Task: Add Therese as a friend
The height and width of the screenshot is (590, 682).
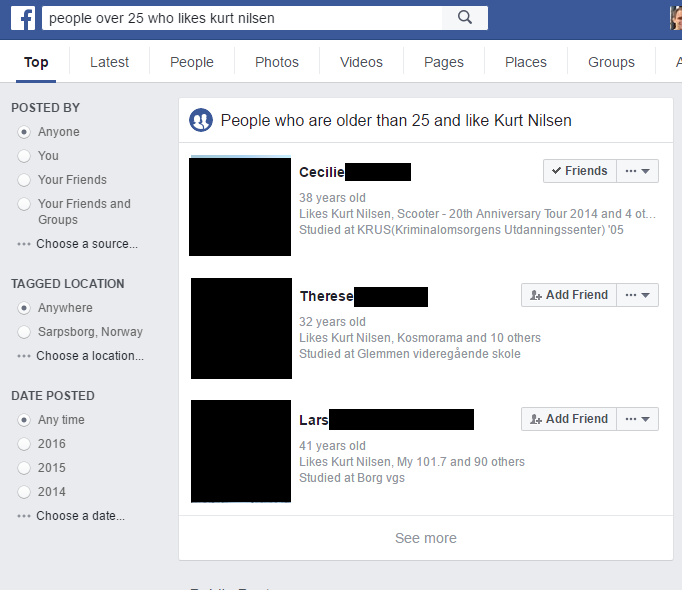Action: pyautogui.click(x=569, y=295)
